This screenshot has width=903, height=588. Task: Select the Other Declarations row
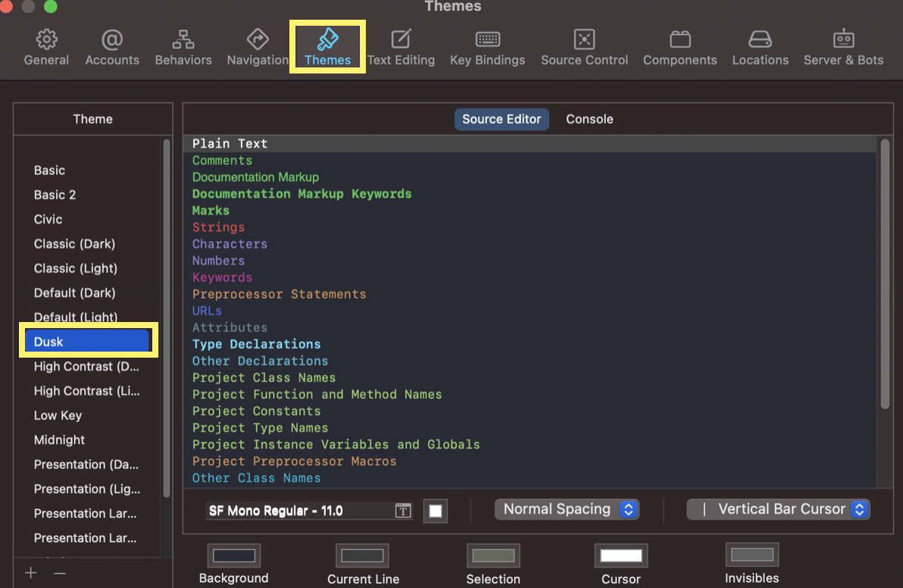click(530, 361)
